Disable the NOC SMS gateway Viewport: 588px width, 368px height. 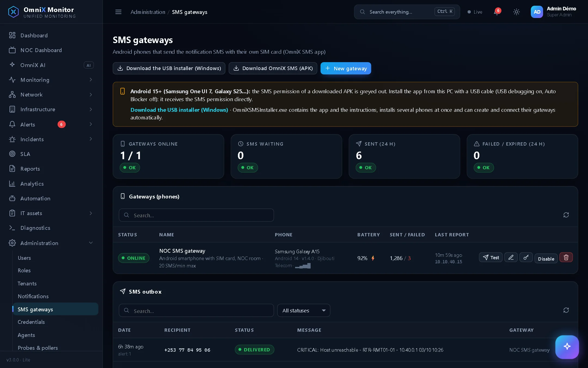pos(546,259)
